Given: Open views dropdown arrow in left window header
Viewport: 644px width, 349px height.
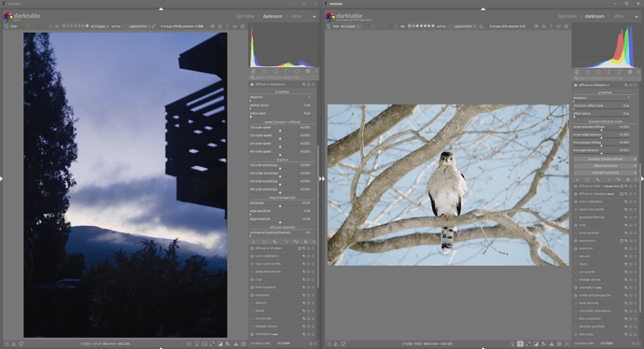Looking at the screenshot, I should pyautogui.click(x=315, y=17).
